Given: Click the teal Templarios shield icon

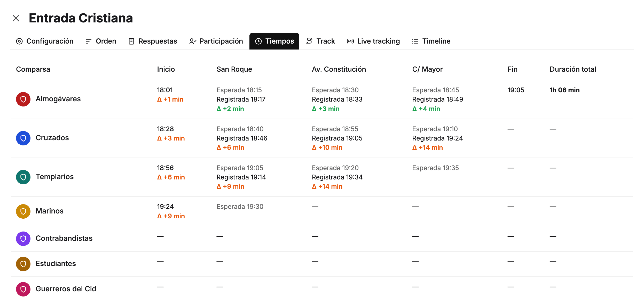Looking at the screenshot, I should coord(23,177).
